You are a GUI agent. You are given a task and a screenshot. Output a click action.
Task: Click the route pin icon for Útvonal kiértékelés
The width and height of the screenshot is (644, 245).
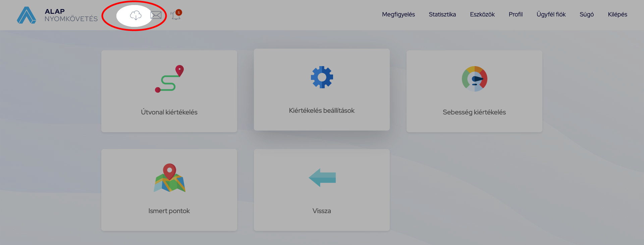169,79
